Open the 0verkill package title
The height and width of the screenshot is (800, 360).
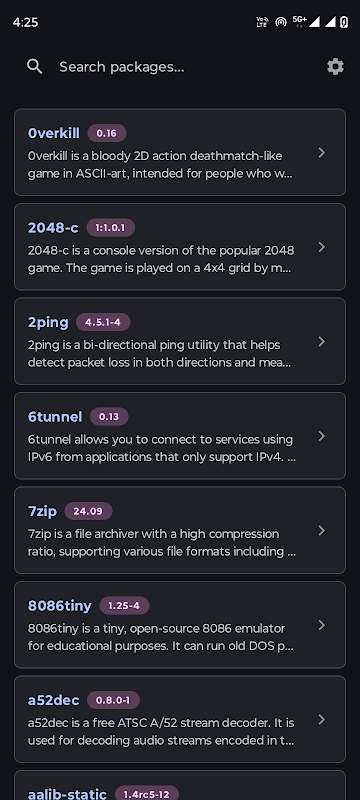click(x=54, y=133)
